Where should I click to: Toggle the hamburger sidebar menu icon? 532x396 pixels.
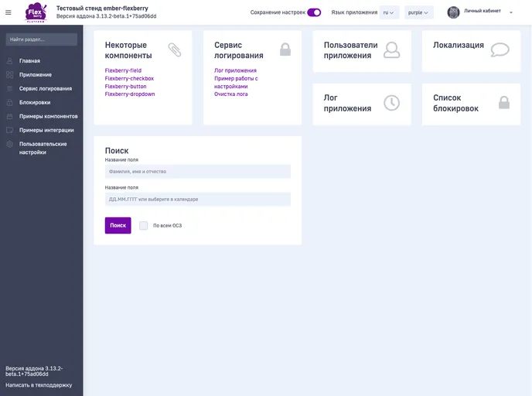9,12
